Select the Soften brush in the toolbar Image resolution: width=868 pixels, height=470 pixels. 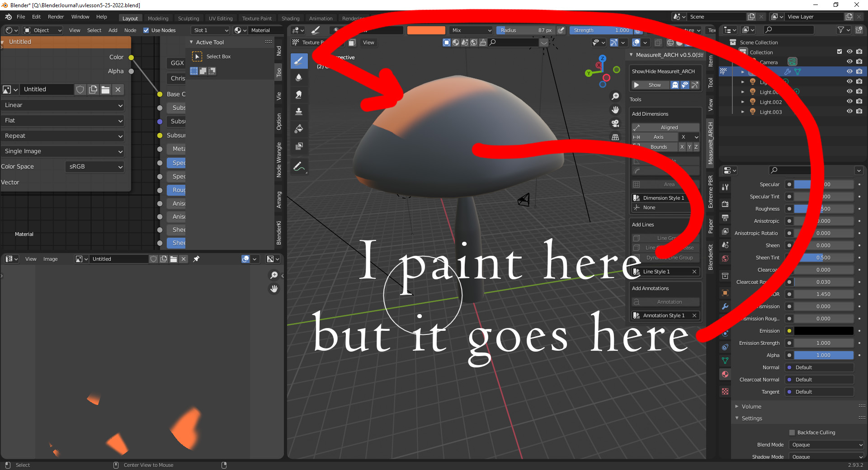pyautogui.click(x=299, y=77)
